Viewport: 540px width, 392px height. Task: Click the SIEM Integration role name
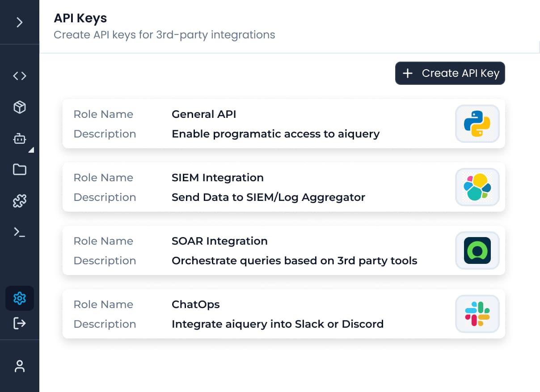[217, 177]
